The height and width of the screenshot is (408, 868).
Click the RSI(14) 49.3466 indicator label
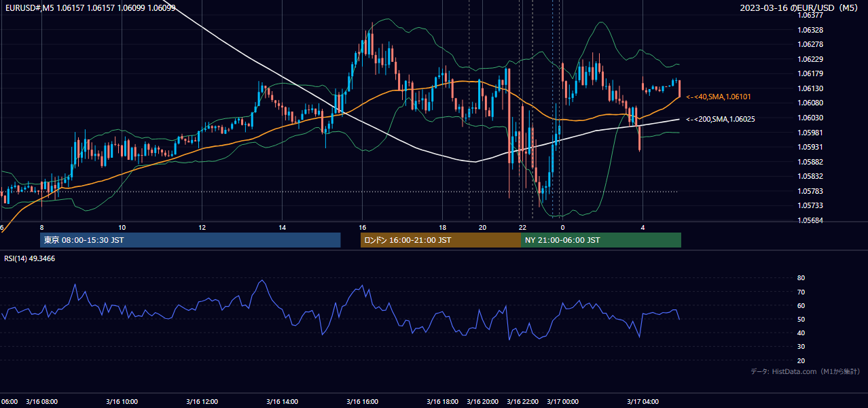[x=30, y=258]
